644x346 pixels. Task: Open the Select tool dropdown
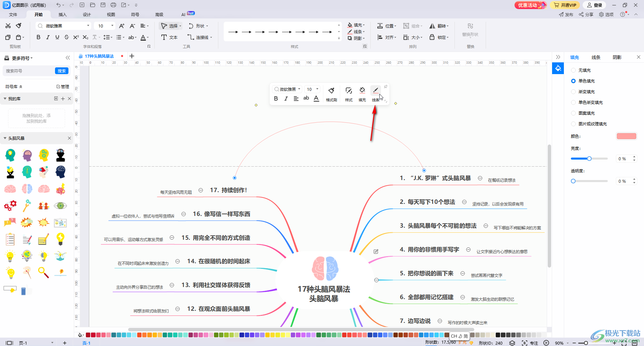click(x=180, y=26)
